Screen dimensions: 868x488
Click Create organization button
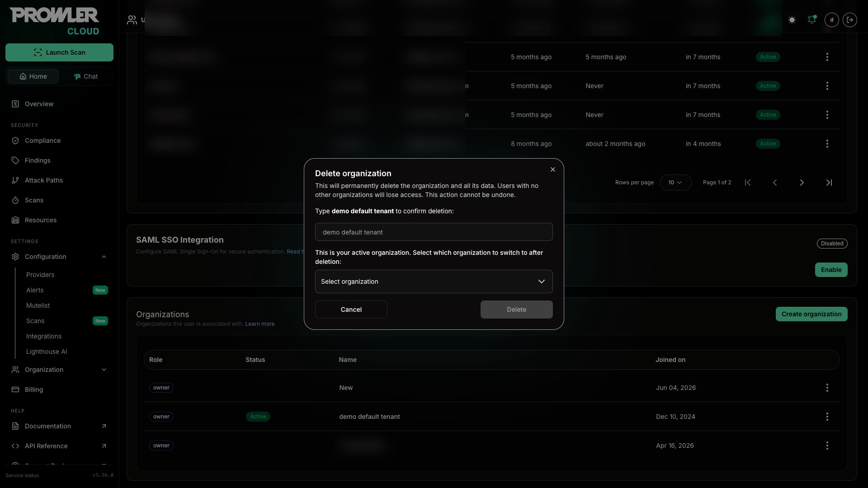coord(811,314)
